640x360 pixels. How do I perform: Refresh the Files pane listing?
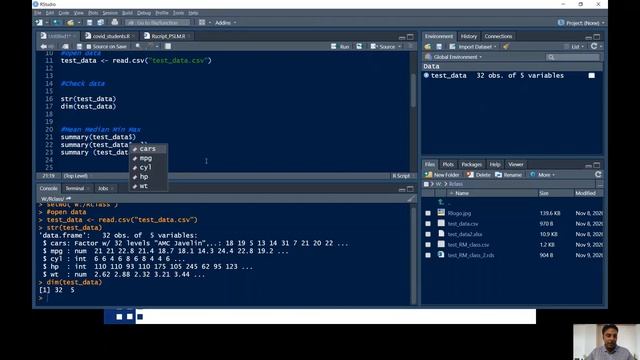(x=598, y=175)
